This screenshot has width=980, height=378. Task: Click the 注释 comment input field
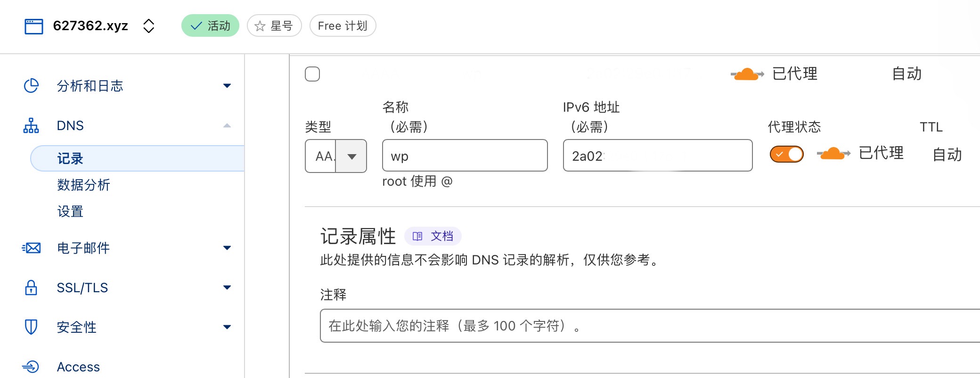pyautogui.click(x=650, y=326)
